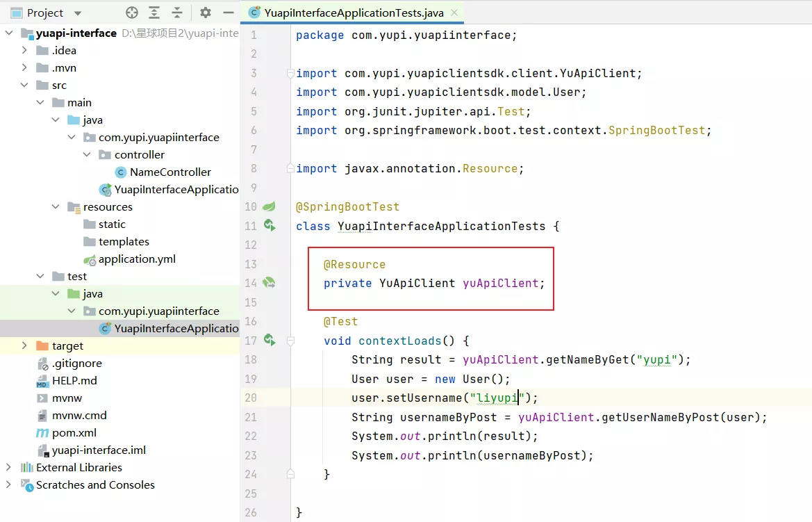
Task: Click the getNameByGet method call
Action: click(588, 360)
